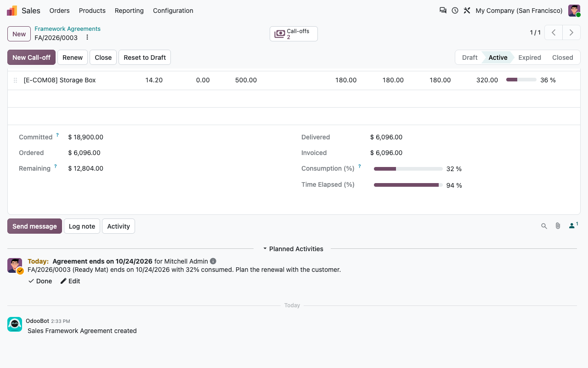Edit the planned activity
588x368 pixels.
tap(70, 281)
